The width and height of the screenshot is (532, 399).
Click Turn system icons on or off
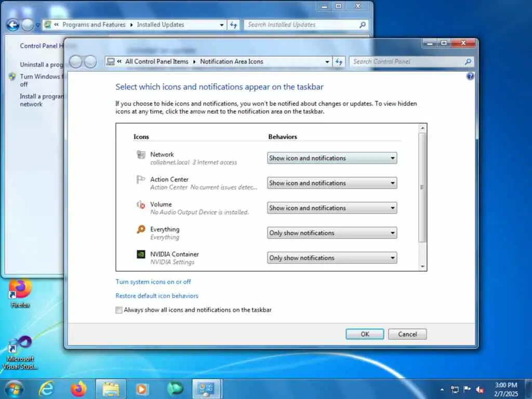point(153,282)
